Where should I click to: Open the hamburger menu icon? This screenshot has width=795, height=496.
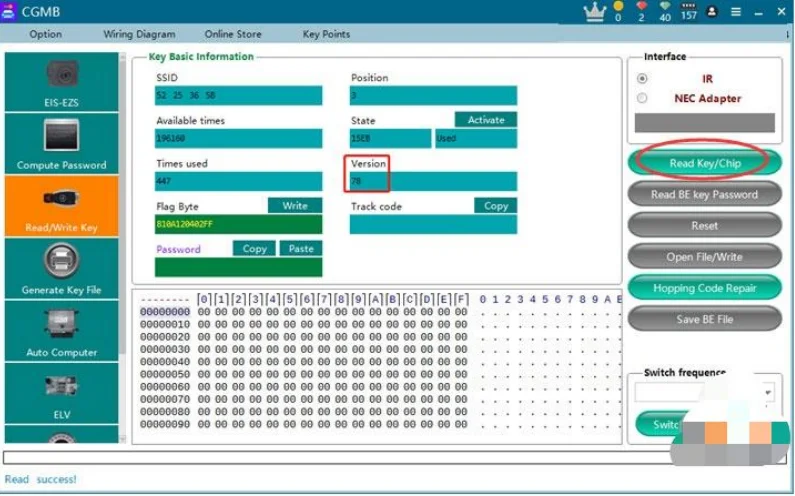[736, 11]
